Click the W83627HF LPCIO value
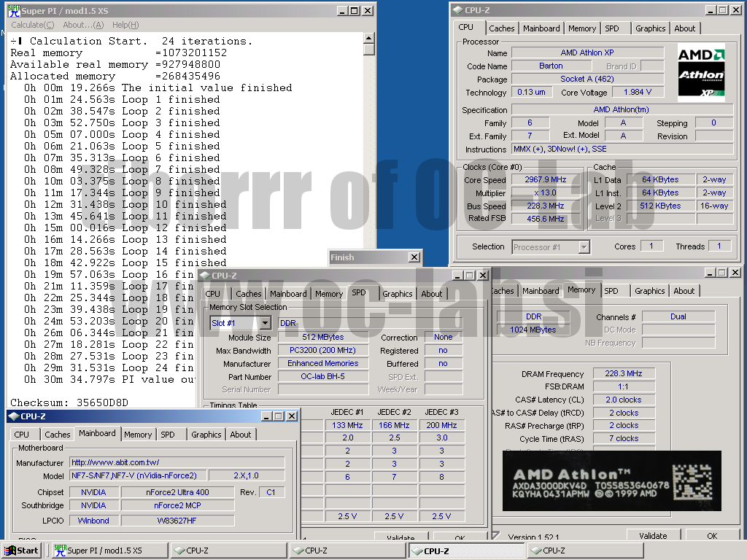This screenshot has height=560, width=747. (177, 521)
